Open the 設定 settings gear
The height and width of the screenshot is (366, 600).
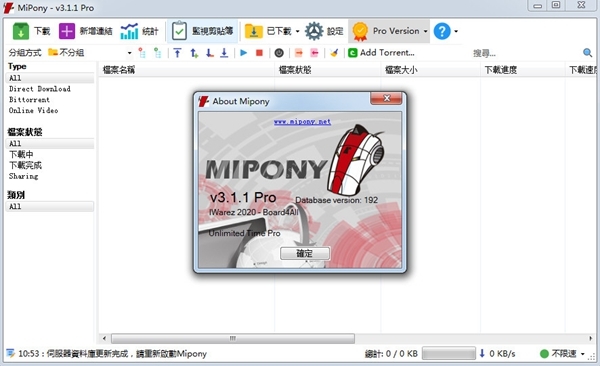coord(314,31)
